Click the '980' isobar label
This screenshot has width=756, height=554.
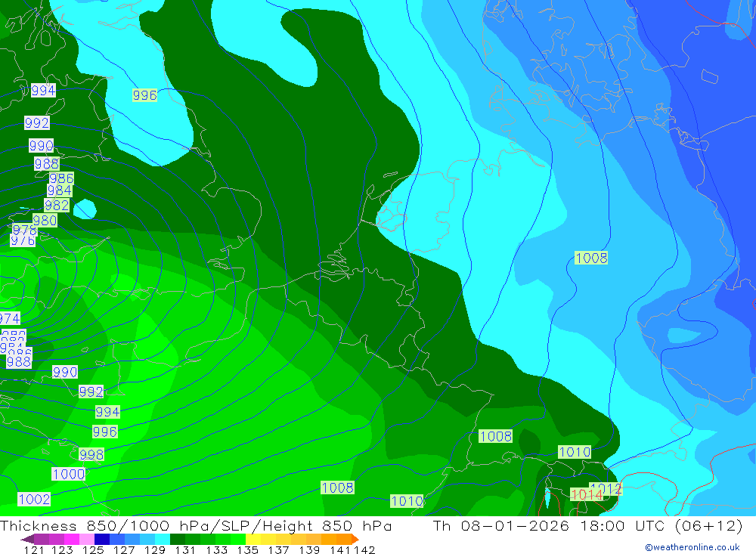(45, 221)
